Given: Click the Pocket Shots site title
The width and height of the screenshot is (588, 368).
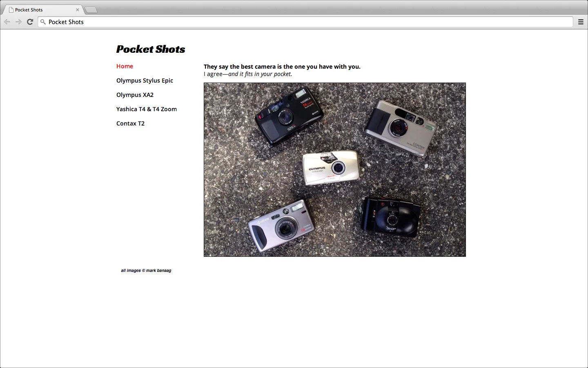Looking at the screenshot, I should [151, 49].
